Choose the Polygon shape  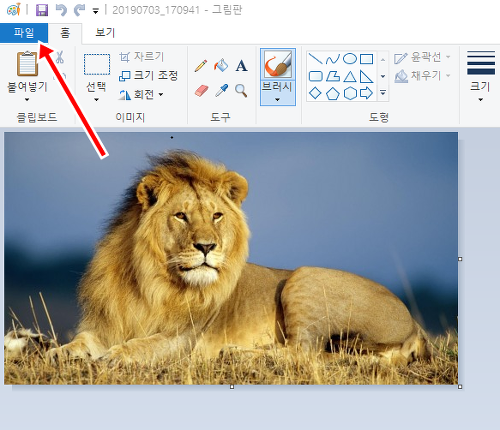pos(333,76)
